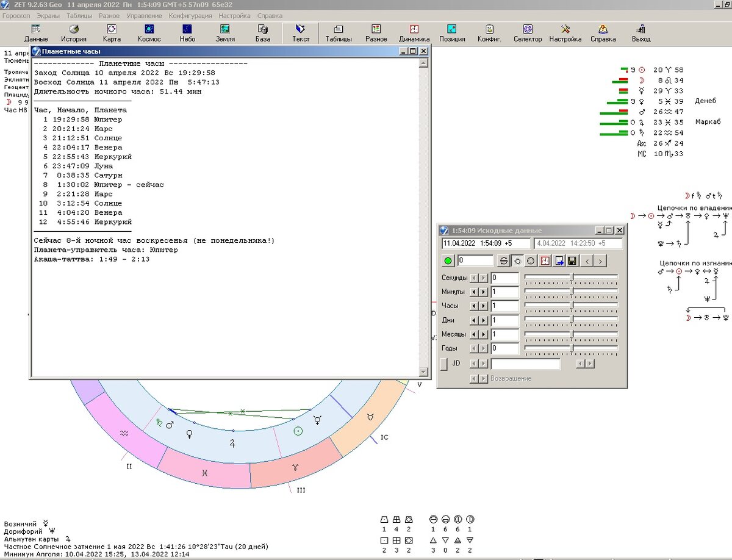Click the Часы slider thumb

coord(572,305)
